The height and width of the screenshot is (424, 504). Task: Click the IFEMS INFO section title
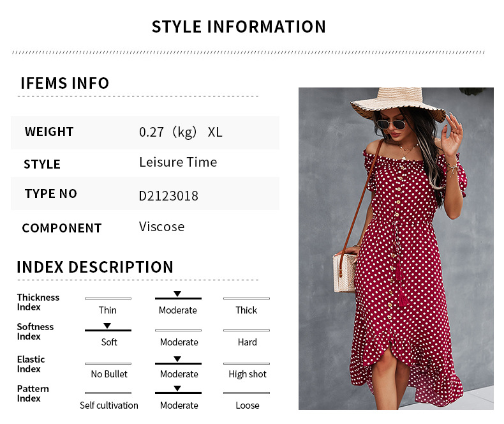pyautogui.click(x=64, y=83)
